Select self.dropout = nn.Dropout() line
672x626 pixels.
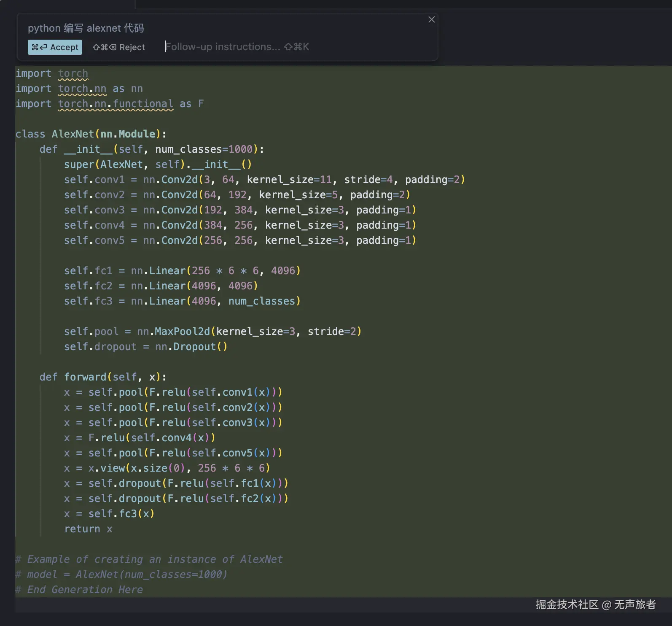click(x=146, y=347)
